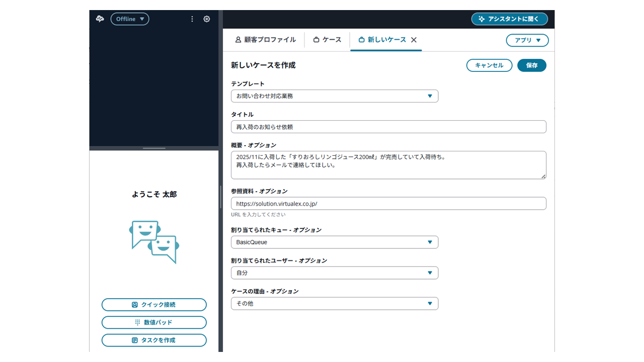The image size is (644, 362).
Task: Open the 割り当てられたユーザー dropdown
Action: [335, 273]
